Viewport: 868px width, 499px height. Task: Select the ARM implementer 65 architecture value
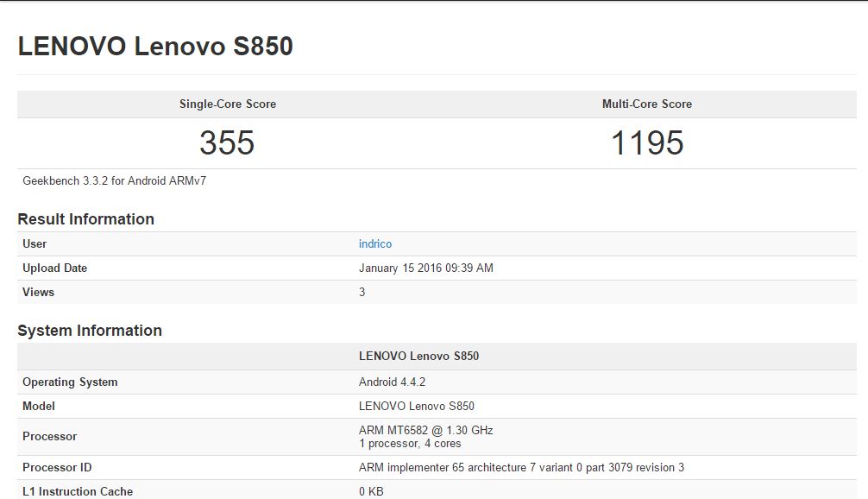coord(521,467)
